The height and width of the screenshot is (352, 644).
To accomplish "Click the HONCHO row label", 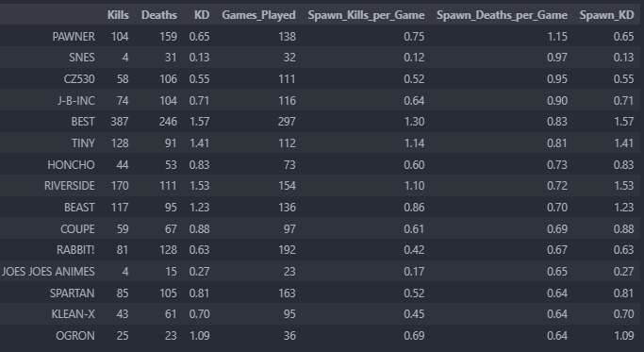I will (x=71, y=165).
